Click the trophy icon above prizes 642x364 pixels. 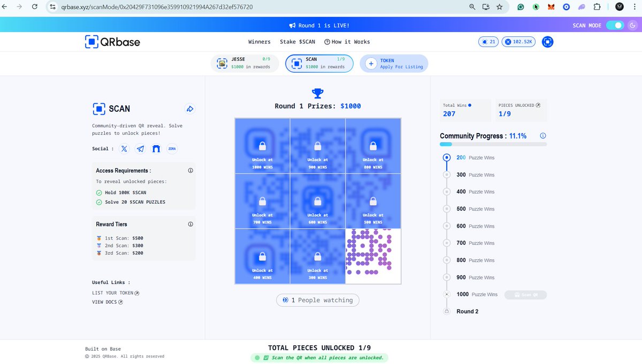pyautogui.click(x=318, y=94)
